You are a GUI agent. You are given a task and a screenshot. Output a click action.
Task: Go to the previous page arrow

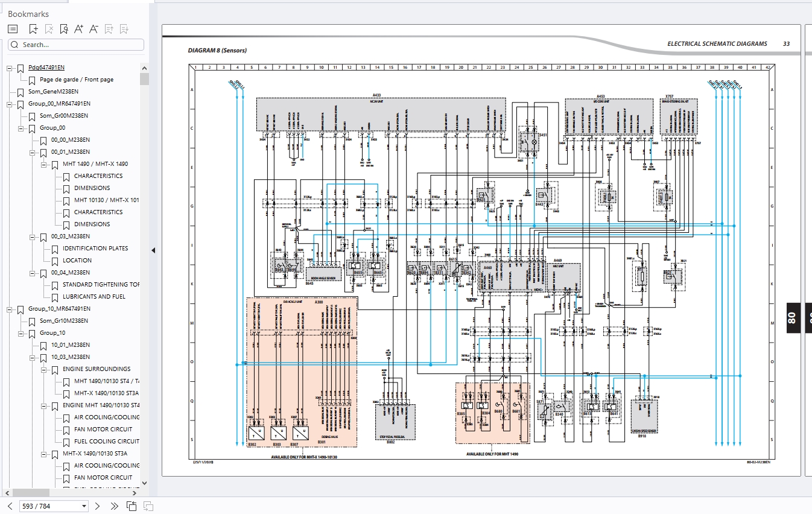[10, 506]
